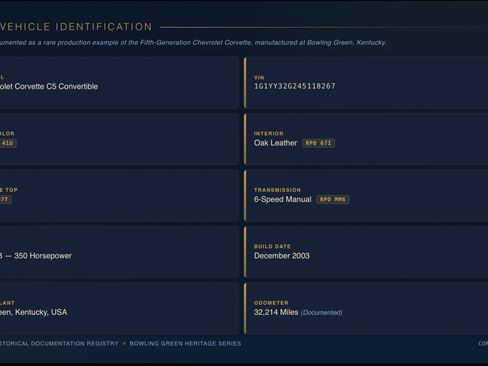The width and height of the screenshot is (488, 366).
Task: Select the RPO MM6 transmission badge
Action: coord(333,199)
